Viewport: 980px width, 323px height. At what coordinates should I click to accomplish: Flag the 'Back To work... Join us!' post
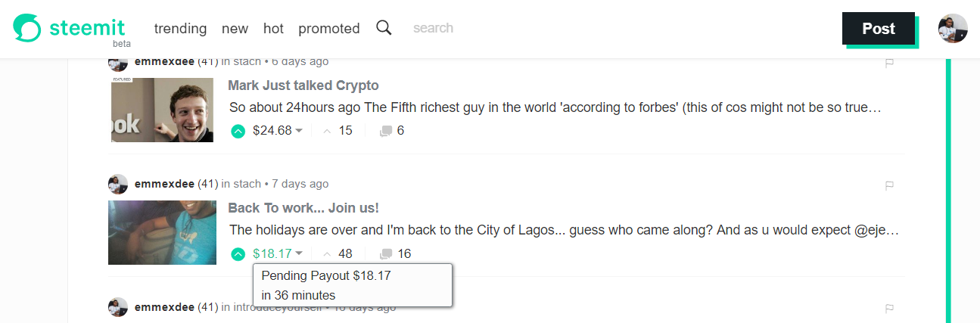890,185
